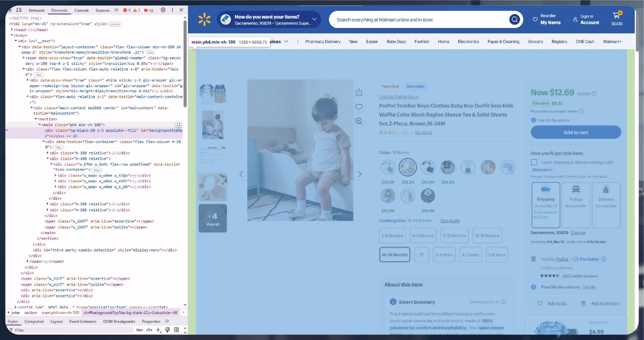This screenshot has width=644, height=340.
Task: Select Delivery fulfillment option
Action: [x=606, y=205]
